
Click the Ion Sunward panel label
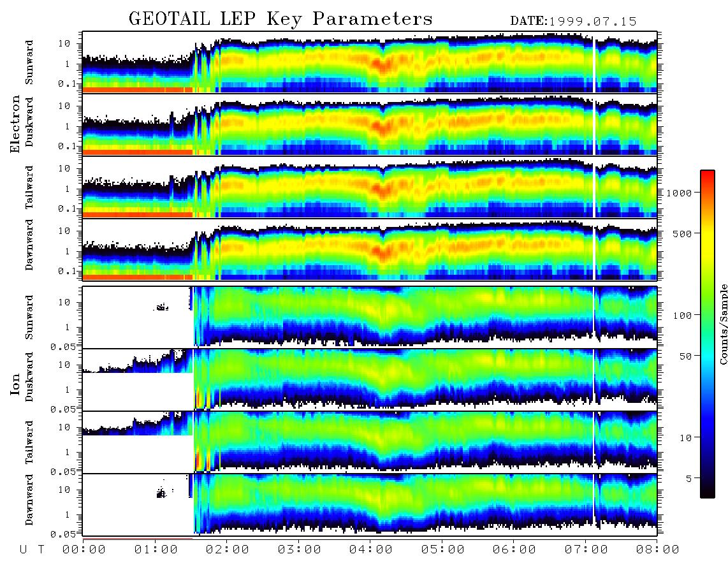point(29,317)
